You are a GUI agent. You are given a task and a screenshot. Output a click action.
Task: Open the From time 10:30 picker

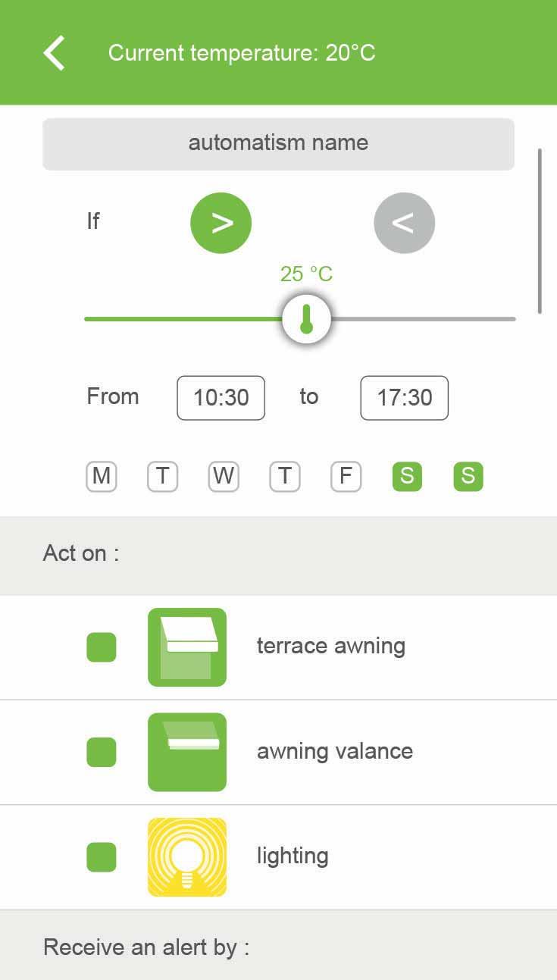(221, 398)
